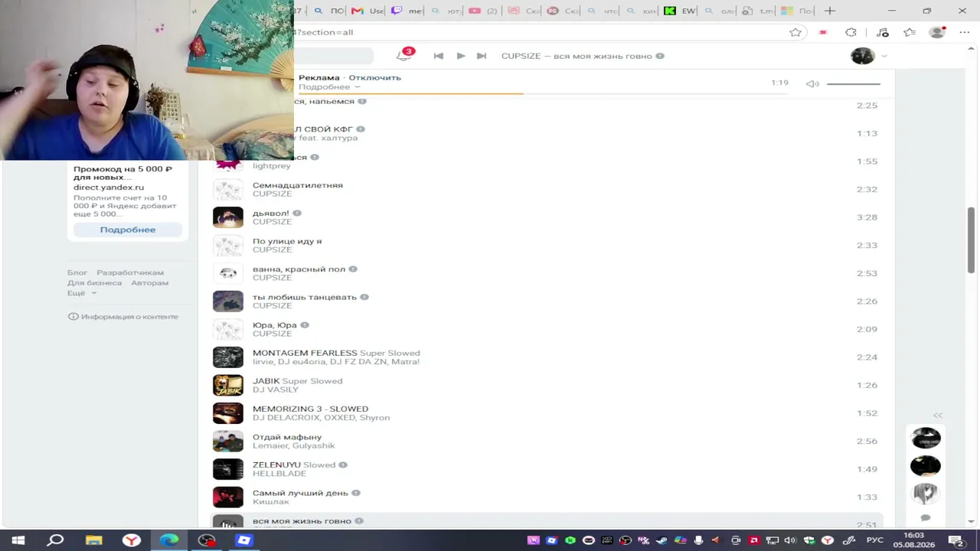Open the Для бизнеса footer link
The image size is (980, 551).
pos(94,283)
